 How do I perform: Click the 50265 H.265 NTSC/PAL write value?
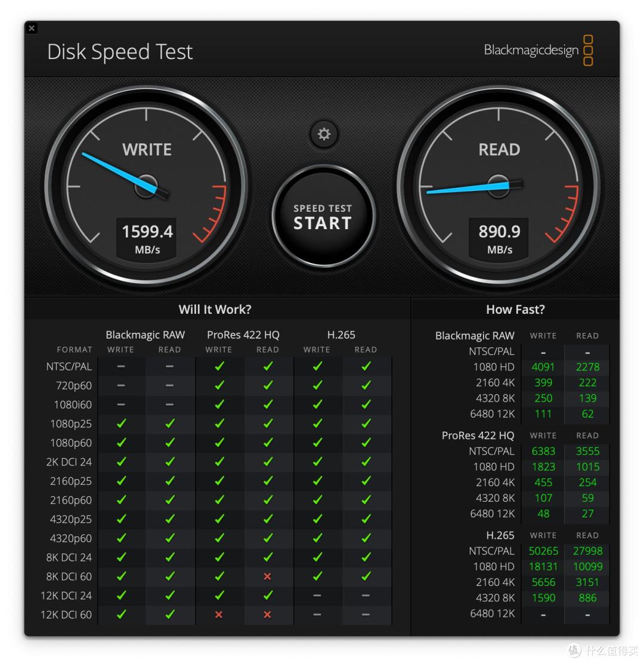pyautogui.click(x=543, y=551)
